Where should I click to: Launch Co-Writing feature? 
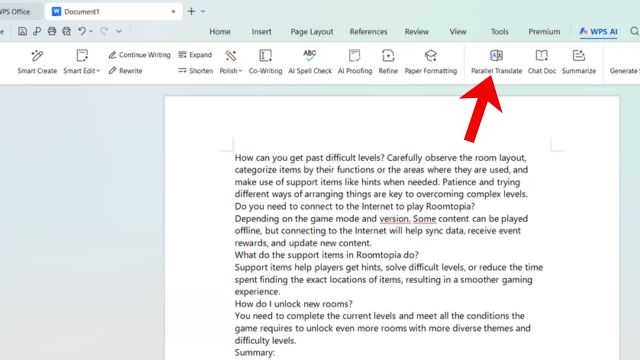tap(265, 62)
